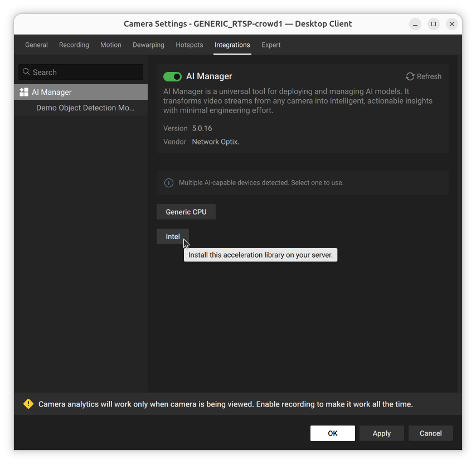Minimize the Camera Settings window
Screen dimensions: 476x464
tap(415, 24)
